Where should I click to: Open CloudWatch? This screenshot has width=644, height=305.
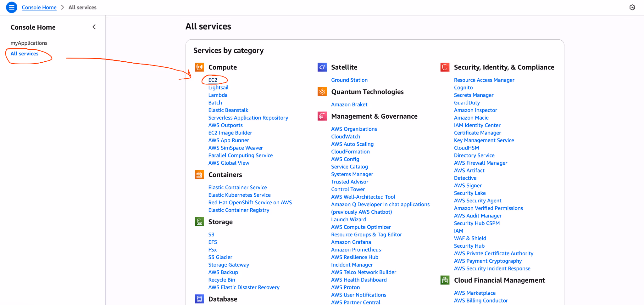pos(346,137)
